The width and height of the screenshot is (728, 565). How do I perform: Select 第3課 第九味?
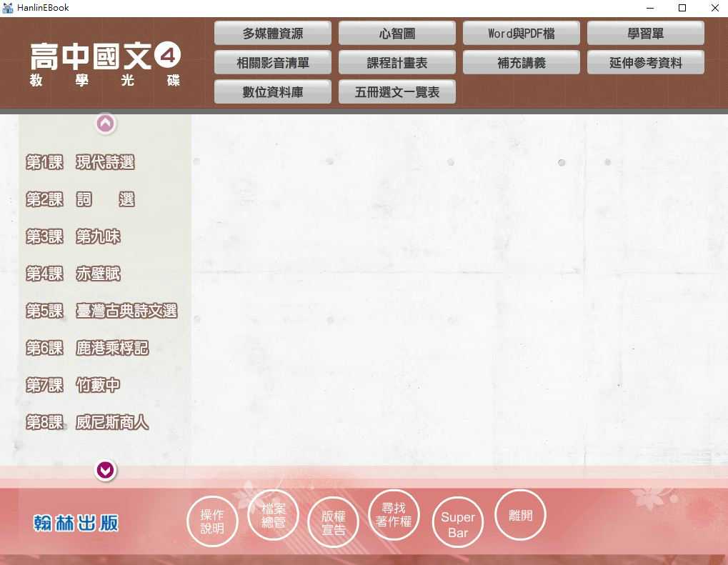point(73,236)
